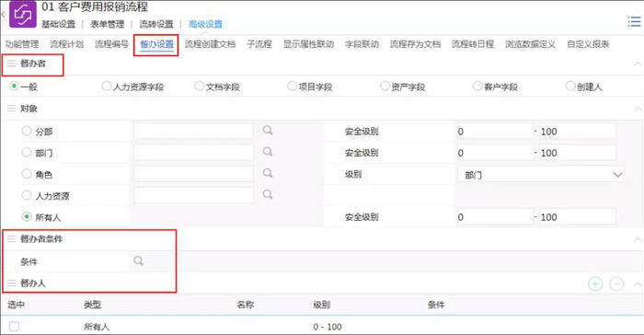Edit 所有人 security level minimum value 0
The height and width of the screenshot is (335, 644).
(x=495, y=216)
